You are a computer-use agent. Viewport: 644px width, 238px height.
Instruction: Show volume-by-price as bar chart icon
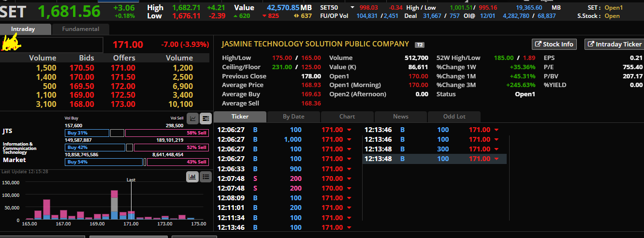[x=192, y=177]
